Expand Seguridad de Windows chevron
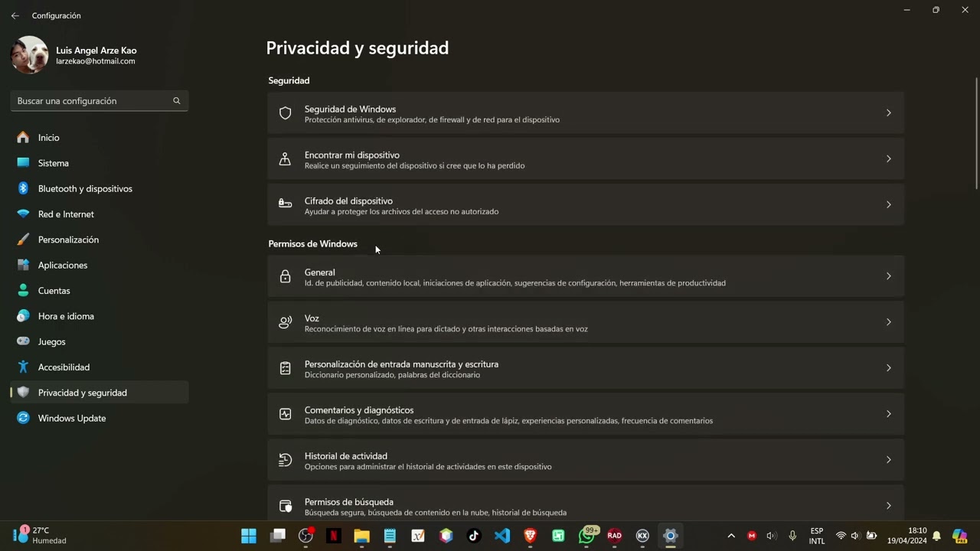This screenshot has height=551, width=980. pyautogui.click(x=889, y=113)
